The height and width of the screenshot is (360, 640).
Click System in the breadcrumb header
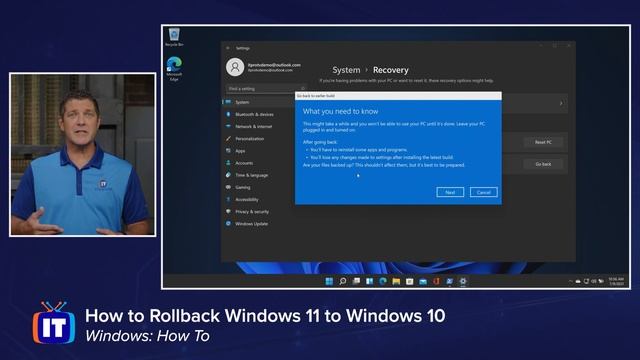(x=346, y=70)
